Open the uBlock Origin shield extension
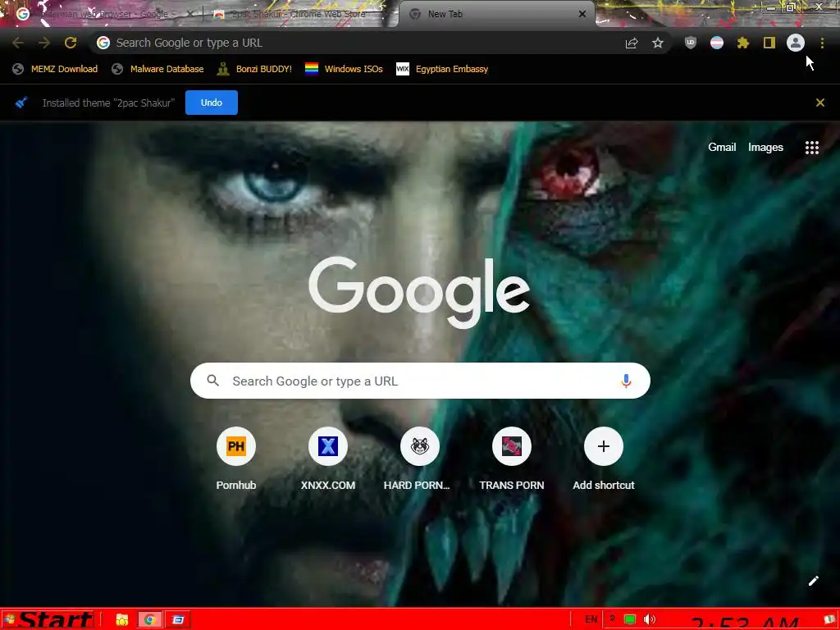Screen dimensions: 840x630 [691, 43]
